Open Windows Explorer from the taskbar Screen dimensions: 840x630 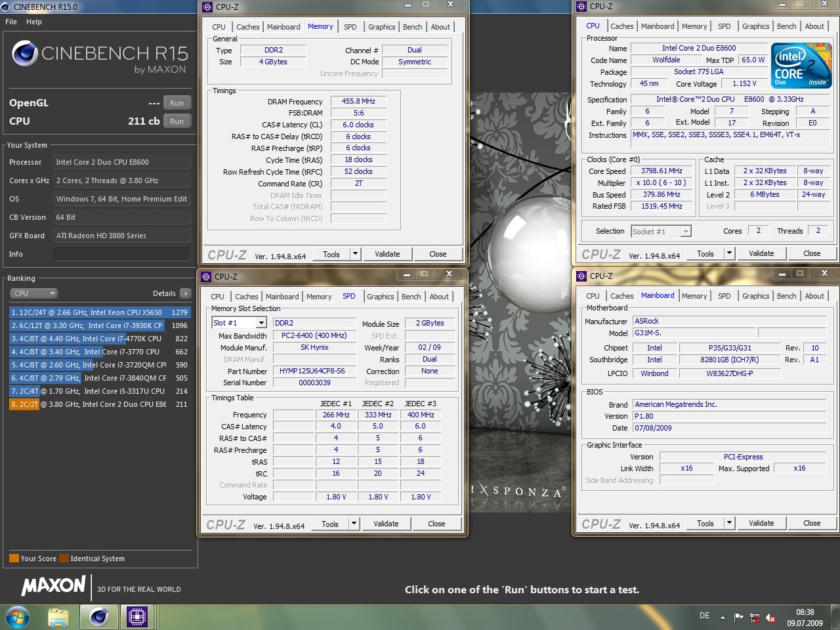(x=58, y=618)
